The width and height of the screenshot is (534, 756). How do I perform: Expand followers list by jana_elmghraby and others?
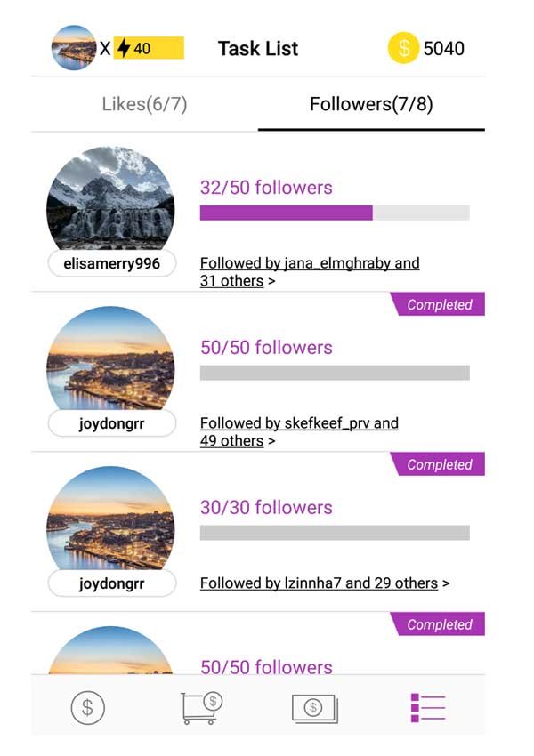(310, 272)
